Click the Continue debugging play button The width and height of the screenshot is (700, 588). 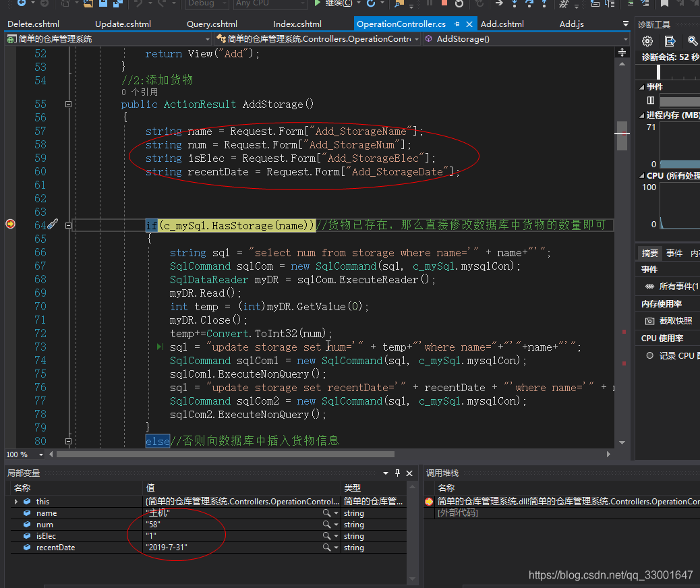coord(318,3)
